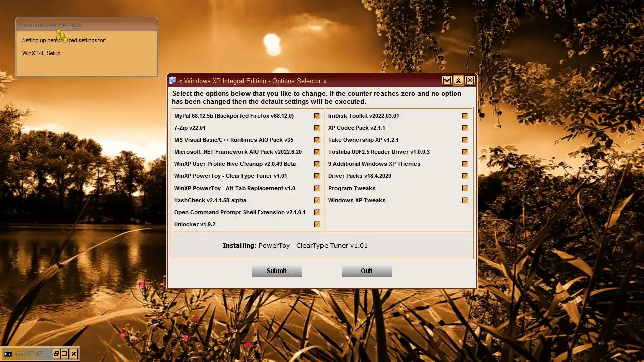Viewport: 644px width, 362px height.
Task: Click the Program Tweaks label
Action: pyautogui.click(x=352, y=188)
